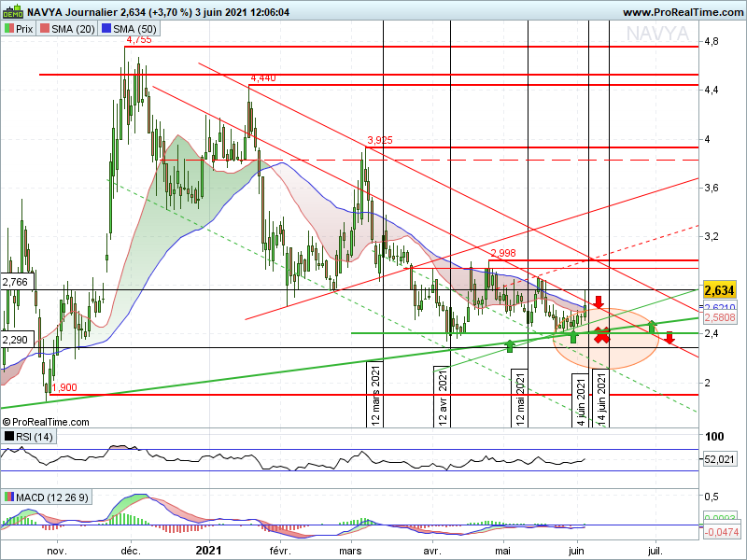Select the 1,900 support level label
747x560 pixels.
tap(64, 387)
